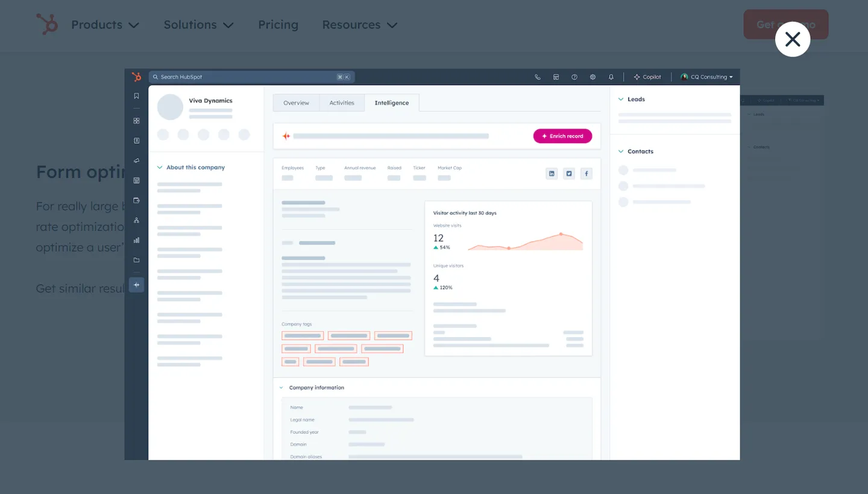The height and width of the screenshot is (494, 868).
Task: Click the LinkedIn social icon
Action: 551,174
